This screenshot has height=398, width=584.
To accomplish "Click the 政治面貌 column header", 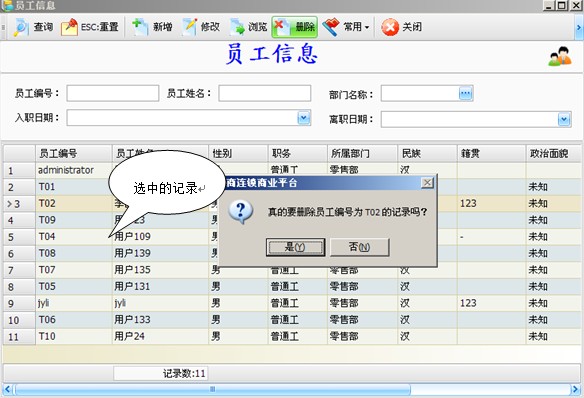I will [554, 153].
